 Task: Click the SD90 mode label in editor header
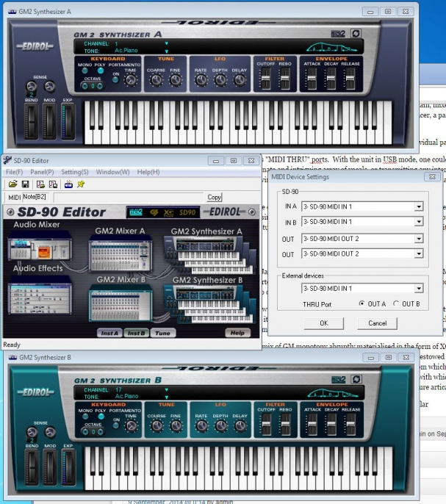[x=187, y=212]
